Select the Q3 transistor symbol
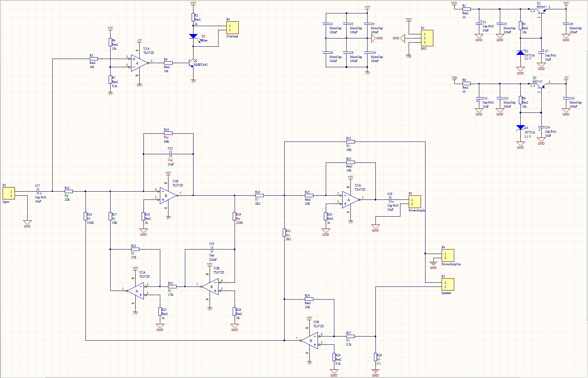The width and height of the screenshot is (588, 378). pos(541,86)
